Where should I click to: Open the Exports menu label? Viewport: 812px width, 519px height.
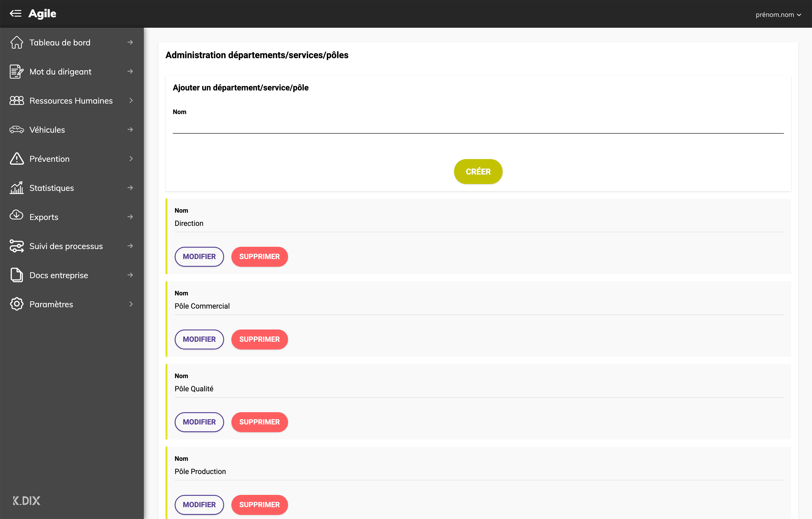pos(44,217)
